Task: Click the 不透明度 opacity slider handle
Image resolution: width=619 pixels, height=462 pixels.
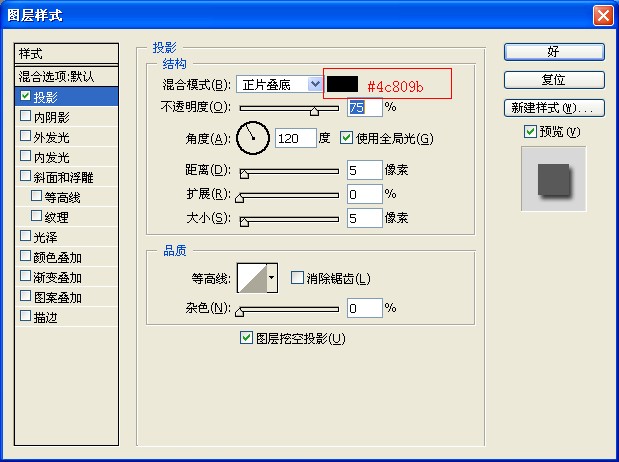Action: click(x=314, y=111)
